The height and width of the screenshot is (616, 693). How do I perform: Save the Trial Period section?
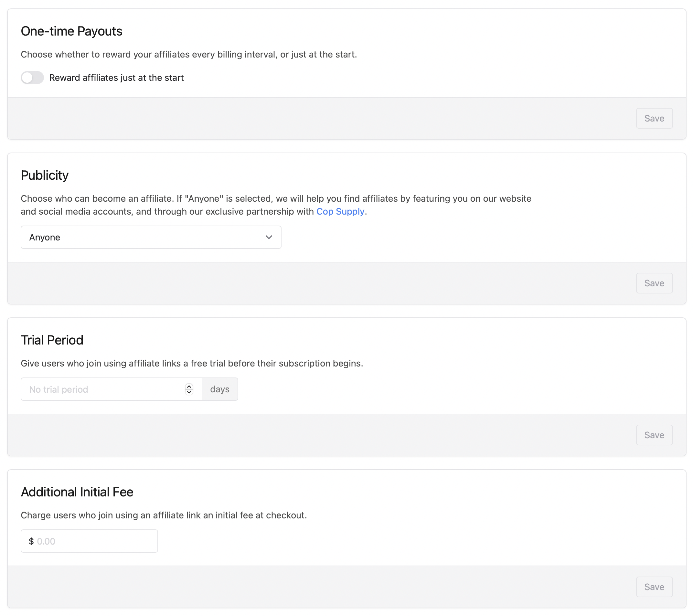pyautogui.click(x=654, y=435)
